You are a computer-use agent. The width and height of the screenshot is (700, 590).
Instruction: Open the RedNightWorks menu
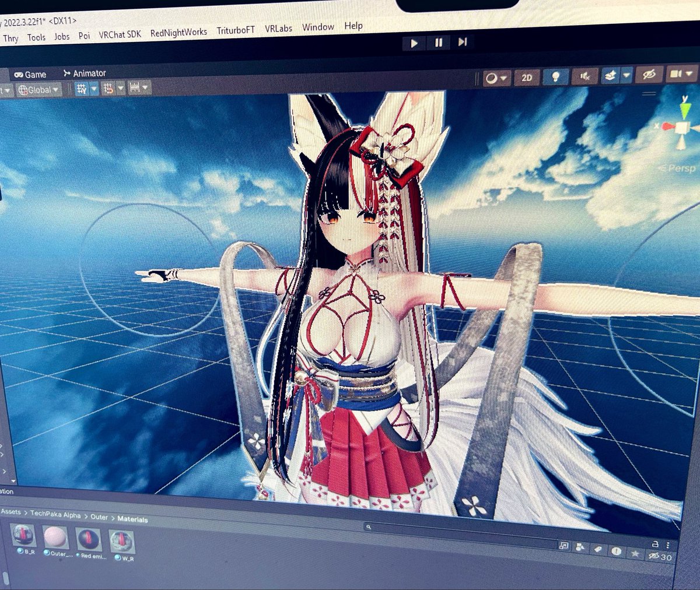(x=178, y=33)
